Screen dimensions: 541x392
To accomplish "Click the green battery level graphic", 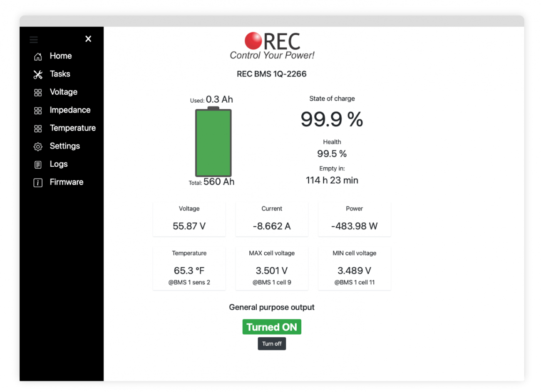I will click(x=213, y=142).
